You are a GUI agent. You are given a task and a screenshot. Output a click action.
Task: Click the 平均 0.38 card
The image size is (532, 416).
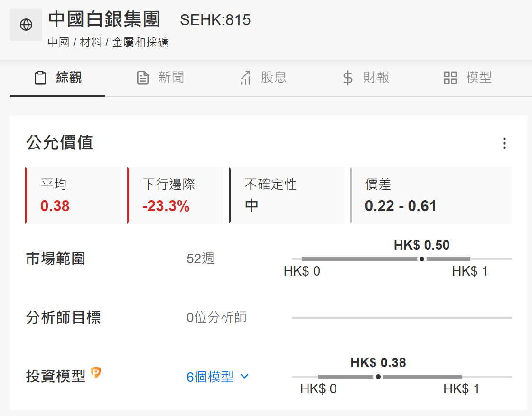pyautogui.click(x=73, y=195)
